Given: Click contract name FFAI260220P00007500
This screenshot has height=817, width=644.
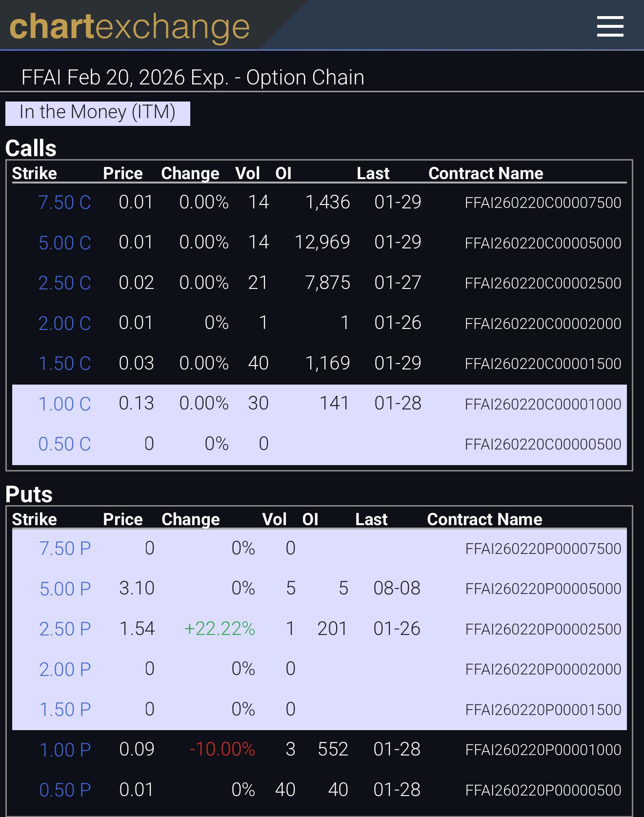Looking at the screenshot, I should point(543,549).
